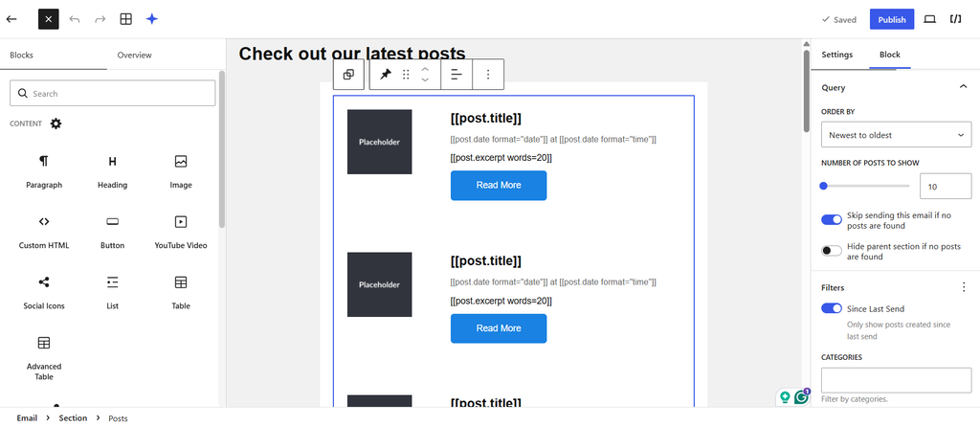Screen dimensions: 980x427
Task: Click the Grammarly extension icon
Action: click(x=801, y=397)
